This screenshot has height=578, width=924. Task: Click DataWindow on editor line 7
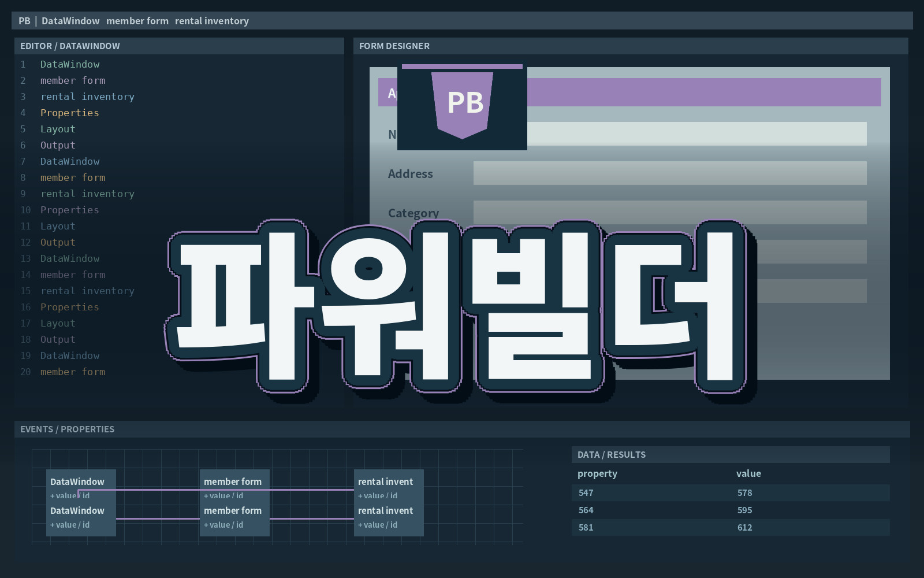(70, 161)
